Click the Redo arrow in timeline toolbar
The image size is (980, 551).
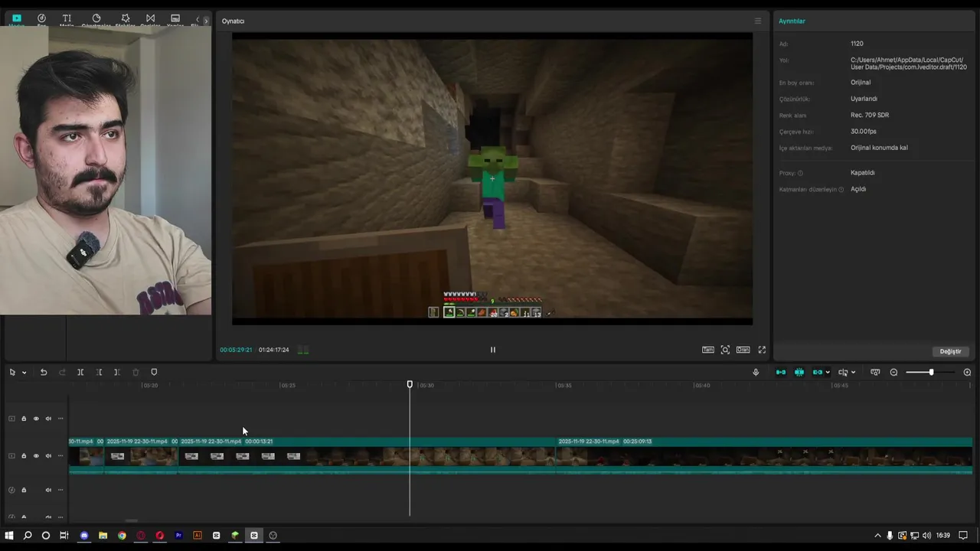[x=62, y=373]
